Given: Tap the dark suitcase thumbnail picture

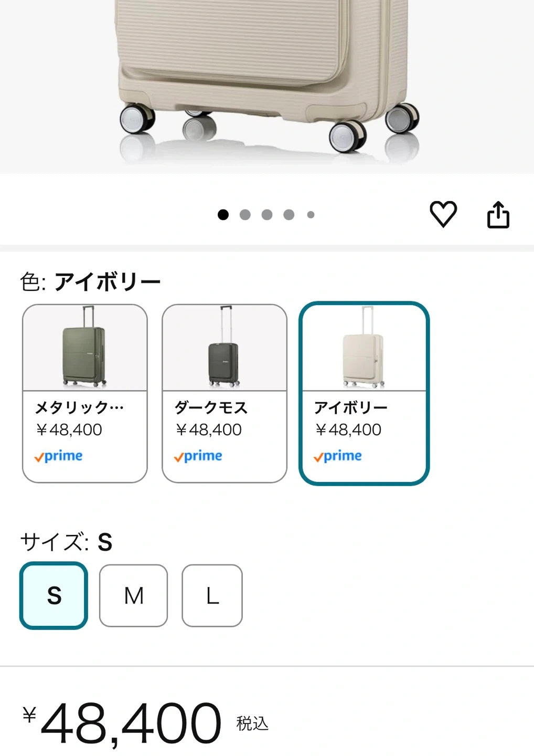Looking at the screenshot, I should 225,348.
